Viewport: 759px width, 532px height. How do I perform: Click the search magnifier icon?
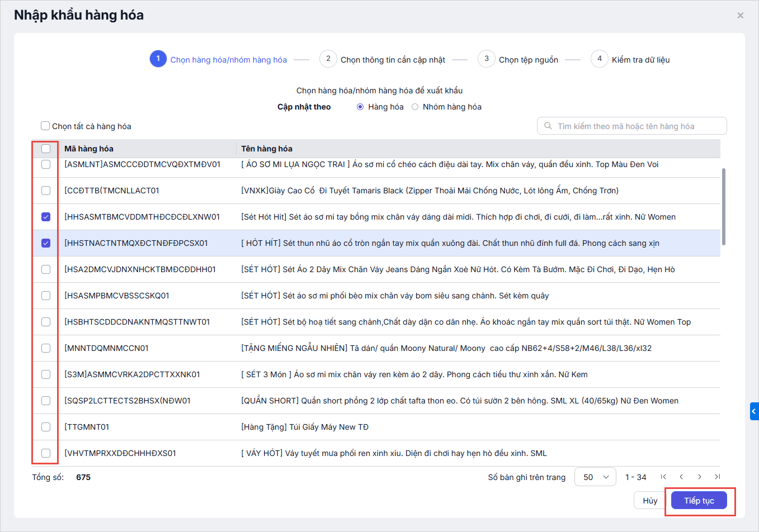pyautogui.click(x=548, y=126)
